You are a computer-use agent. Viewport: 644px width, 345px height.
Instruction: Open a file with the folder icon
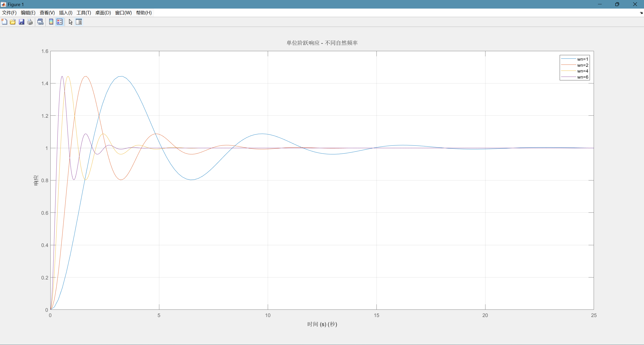pyautogui.click(x=13, y=22)
